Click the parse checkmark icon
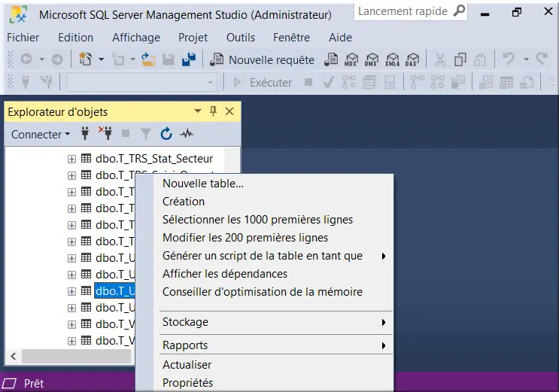Screen dimensions: 559x392 coord(328,83)
